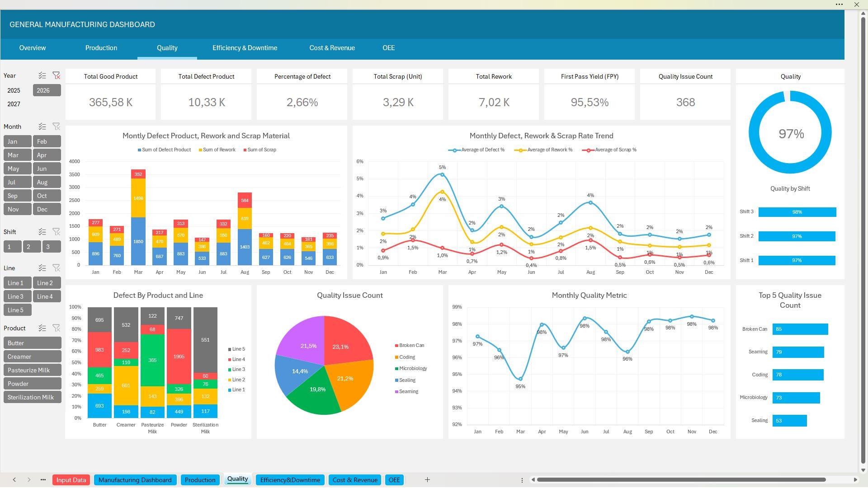
Task: Click the Total Good Product value 365,58 K
Action: tap(110, 103)
